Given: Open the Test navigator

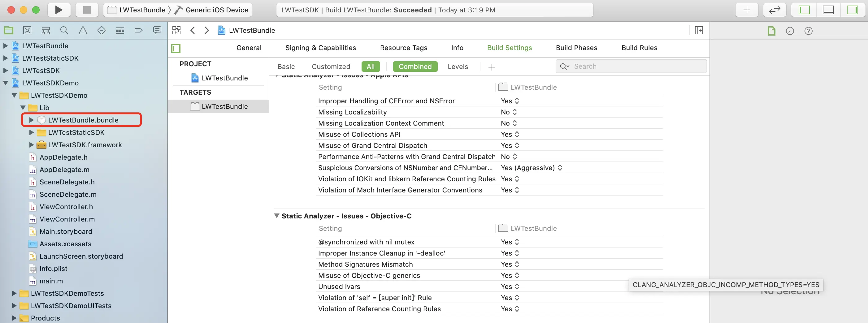Looking at the screenshot, I should [102, 31].
